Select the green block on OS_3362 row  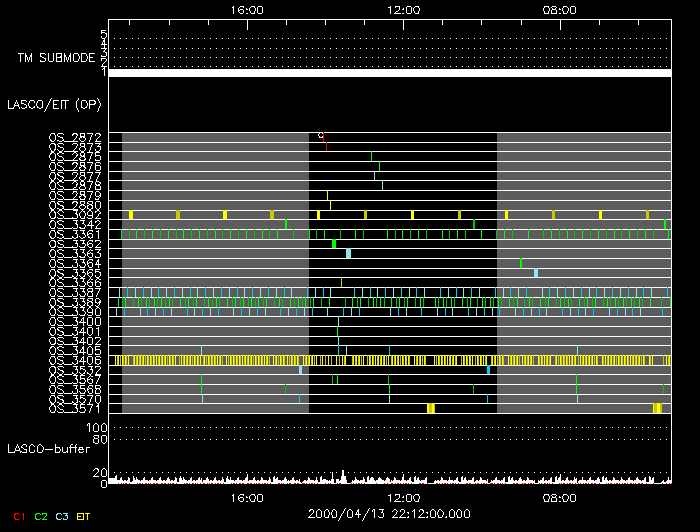pos(334,243)
